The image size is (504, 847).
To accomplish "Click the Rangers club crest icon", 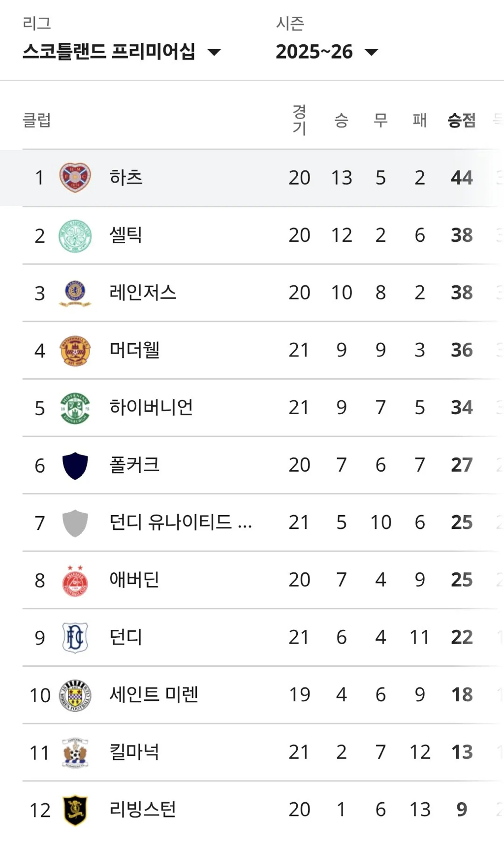I will click(75, 293).
